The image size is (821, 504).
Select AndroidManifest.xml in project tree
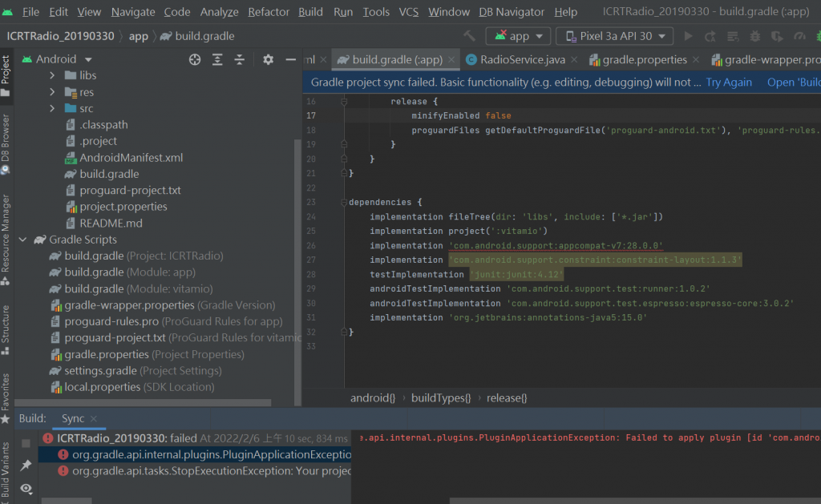click(x=131, y=158)
